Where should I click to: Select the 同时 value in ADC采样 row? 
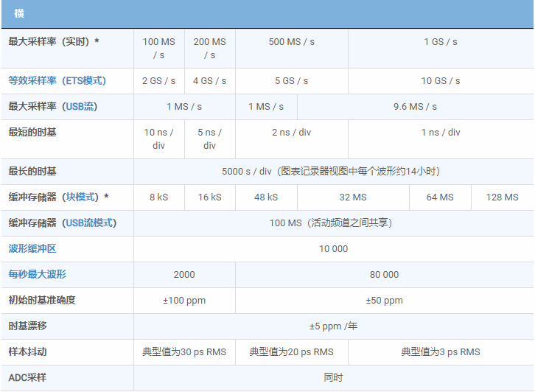point(333,377)
